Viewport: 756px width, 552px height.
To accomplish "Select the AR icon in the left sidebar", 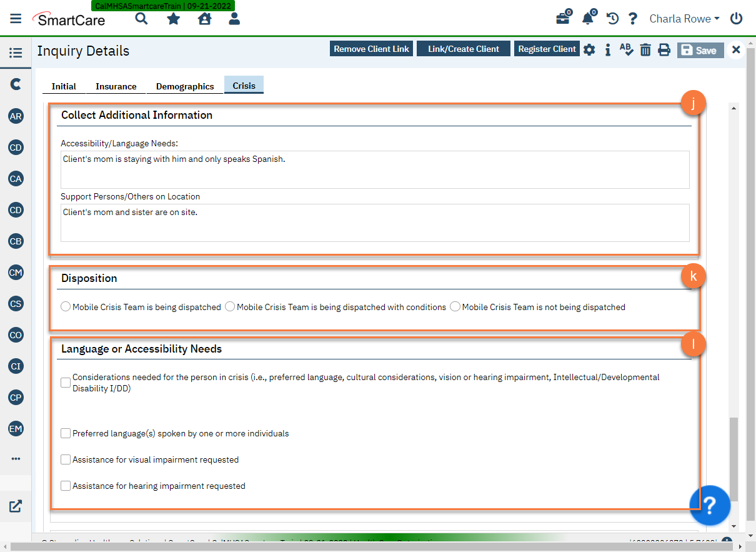I will [x=16, y=116].
